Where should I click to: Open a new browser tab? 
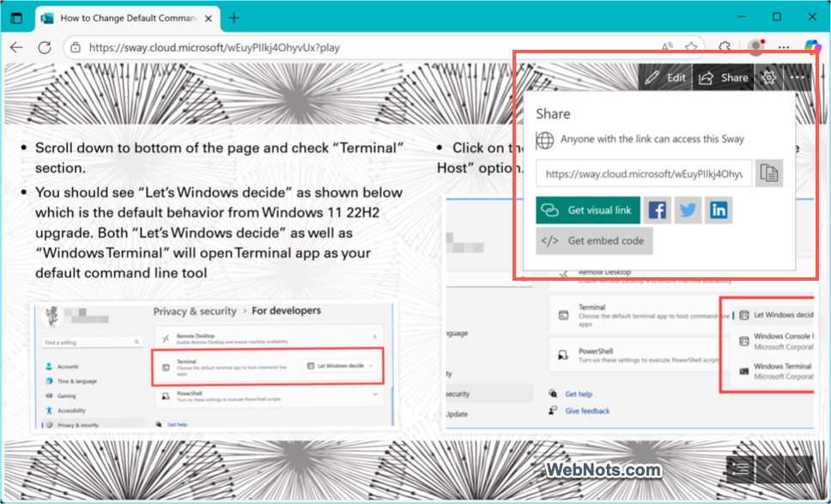tap(234, 18)
